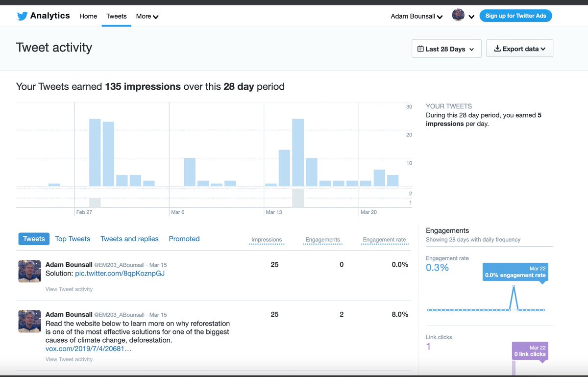The height and width of the screenshot is (377, 588).
Task: Click the Twitter bird logo
Action: tap(22, 16)
